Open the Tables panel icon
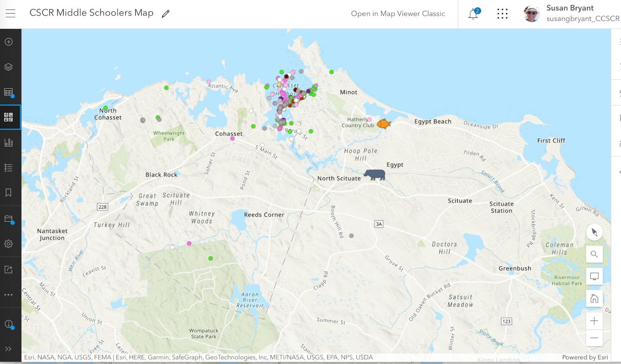 [9, 92]
